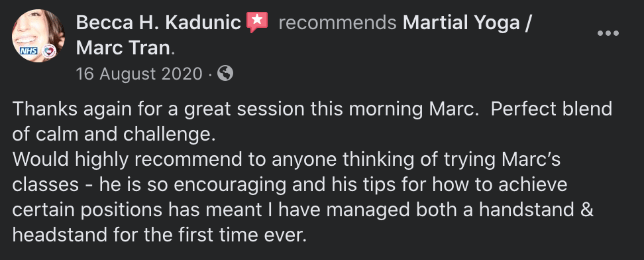Click the Perfect blend text

[x=551, y=109]
